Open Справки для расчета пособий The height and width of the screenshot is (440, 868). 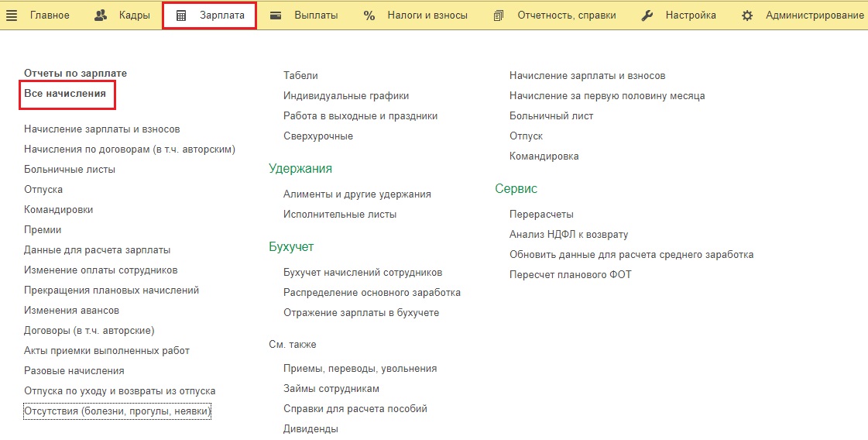[355, 408]
